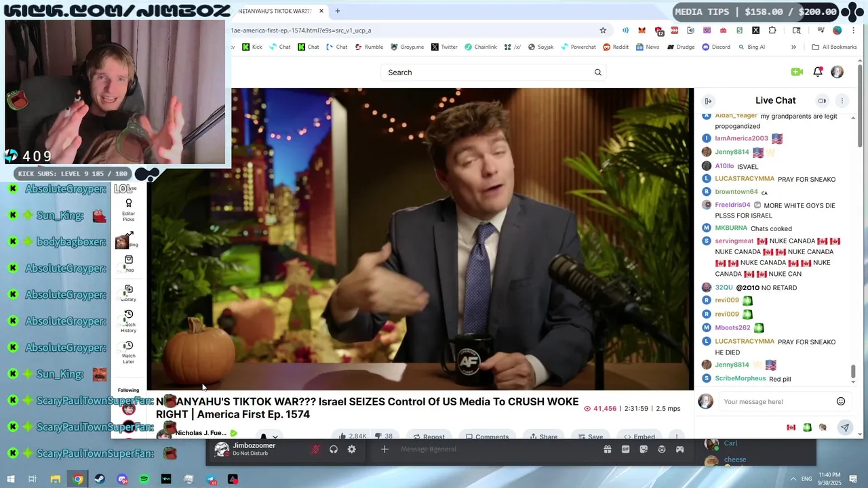Save the video with Save button
The width and height of the screenshot is (868, 488).
tap(590, 436)
